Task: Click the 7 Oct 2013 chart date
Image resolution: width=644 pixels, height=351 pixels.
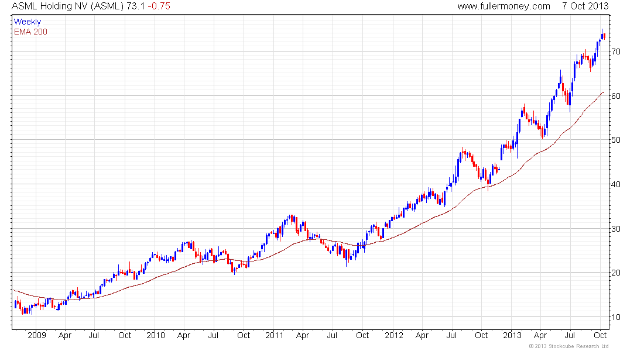Action: click(585, 6)
